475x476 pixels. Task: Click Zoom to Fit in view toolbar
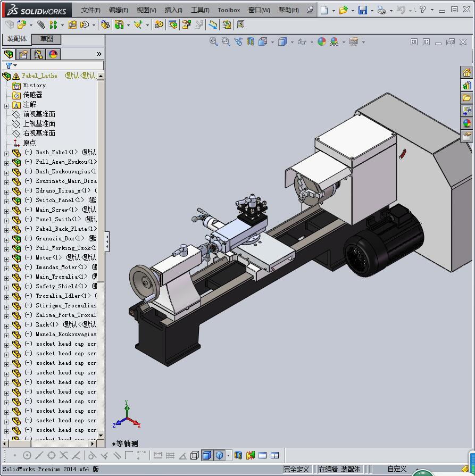coord(213,41)
